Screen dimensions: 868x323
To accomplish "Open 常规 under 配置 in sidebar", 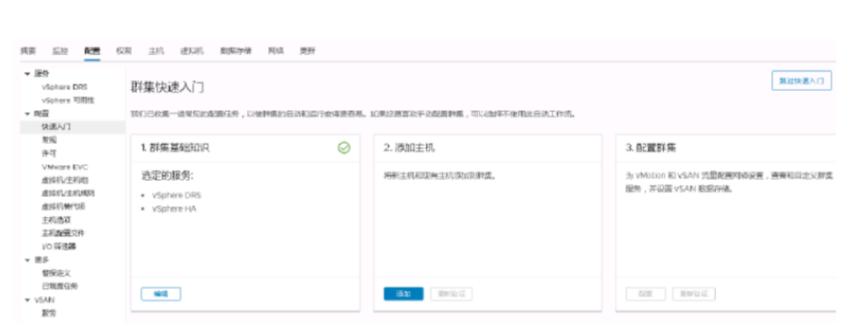I will [x=49, y=140].
